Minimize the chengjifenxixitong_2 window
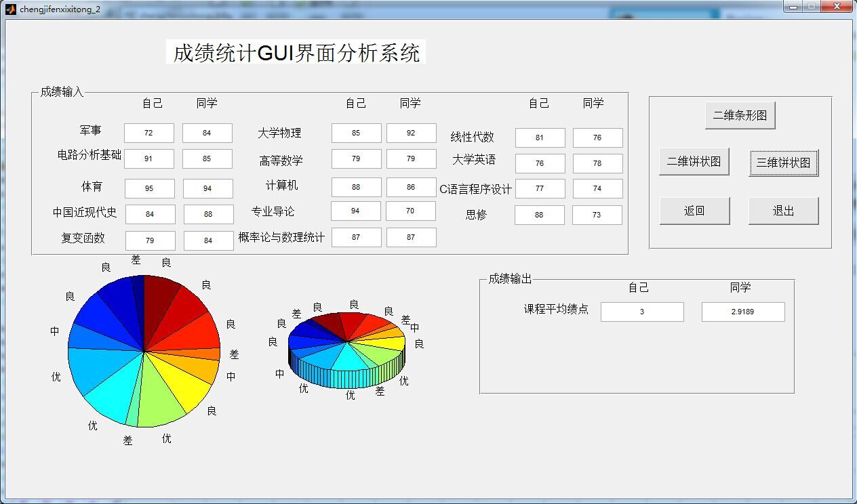857x504 pixels. (x=793, y=6)
